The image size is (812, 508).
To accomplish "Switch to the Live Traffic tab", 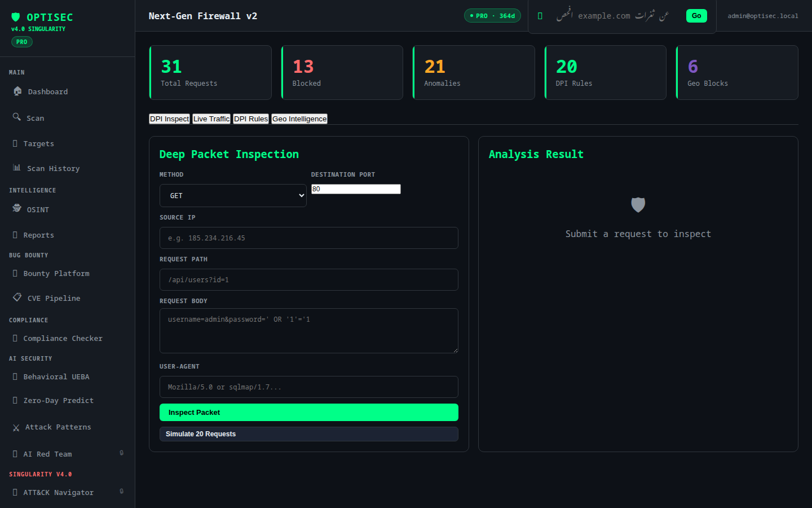I will [x=211, y=119].
